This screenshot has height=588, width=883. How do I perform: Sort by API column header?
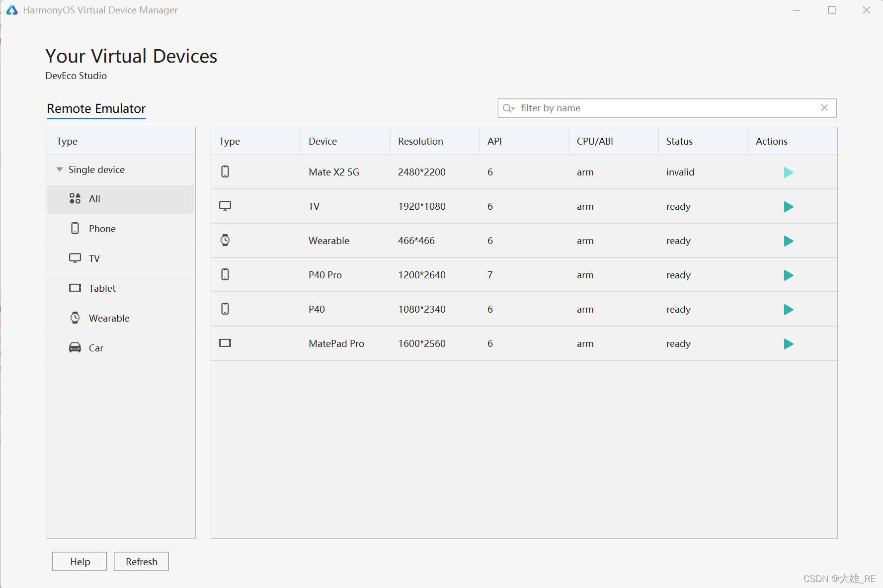524,141
